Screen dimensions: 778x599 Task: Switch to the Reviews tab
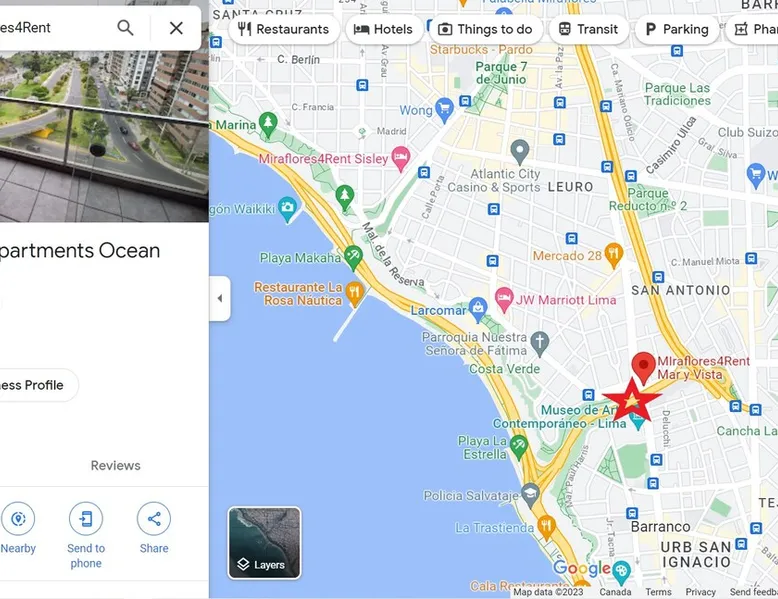[115, 466]
